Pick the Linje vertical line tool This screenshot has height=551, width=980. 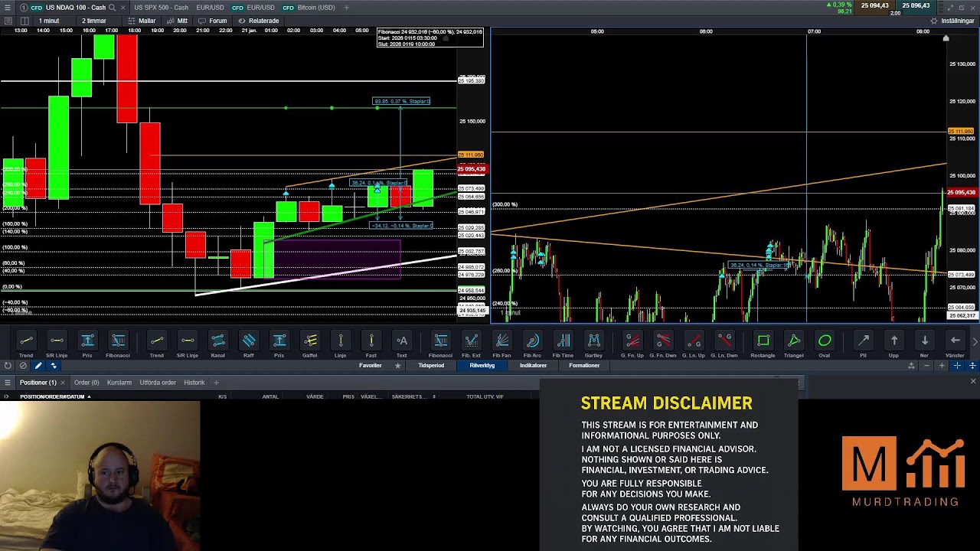point(340,344)
